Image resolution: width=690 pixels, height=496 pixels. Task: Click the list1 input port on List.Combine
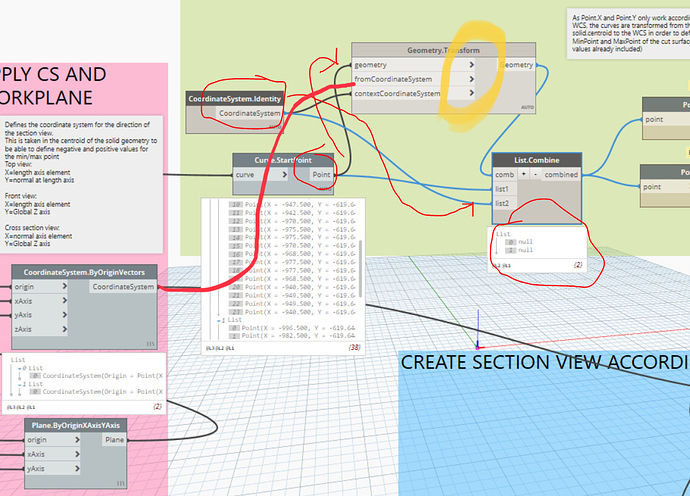[505, 189]
